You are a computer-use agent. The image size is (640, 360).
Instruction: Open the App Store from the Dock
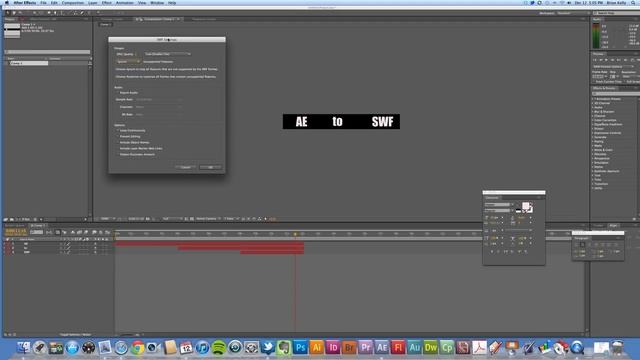coord(72,347)
